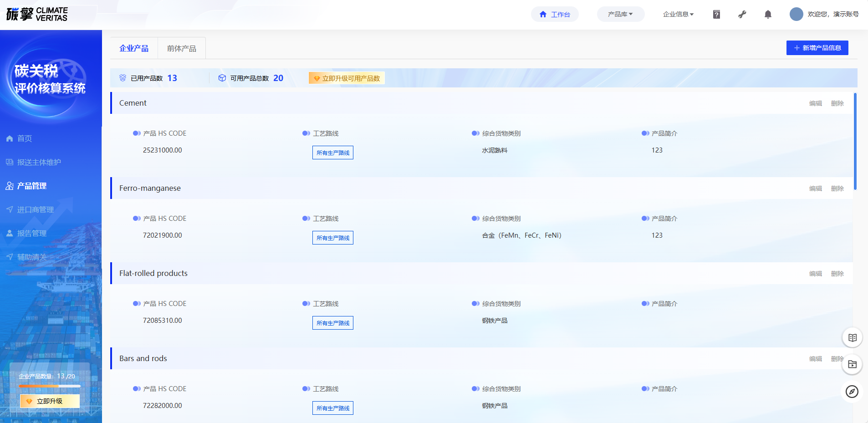Click the floating compass icon

852,392
